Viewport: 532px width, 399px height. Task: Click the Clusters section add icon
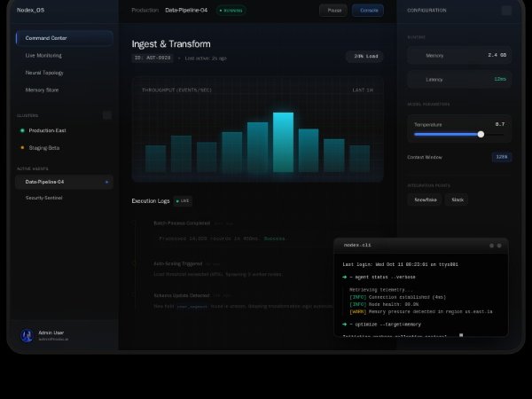107,115
